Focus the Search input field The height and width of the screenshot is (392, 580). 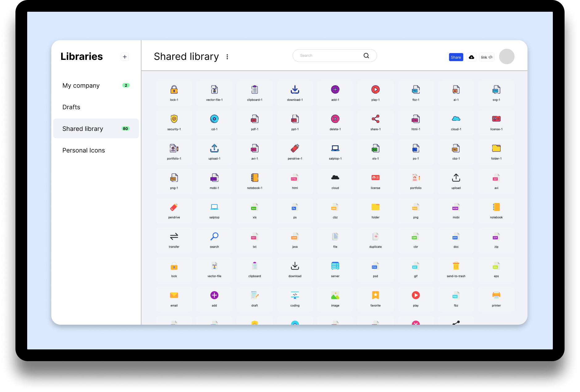click(x=327, y=56)
